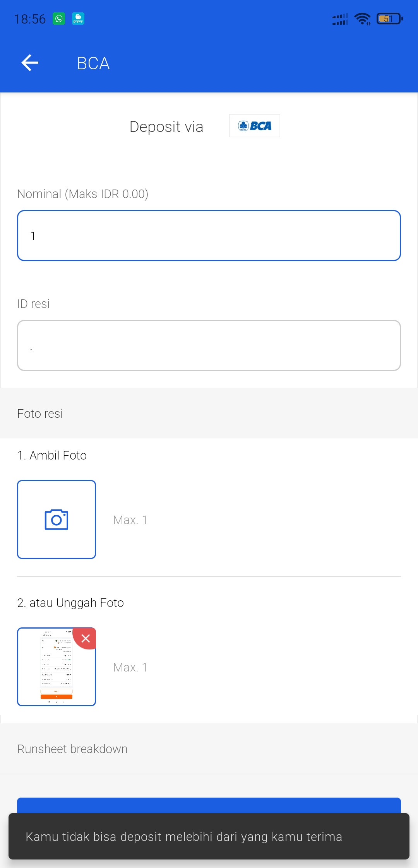This screenshot has width=418, height=868.
Task: Tap the signal strength icon
Action: coord(340,19)
